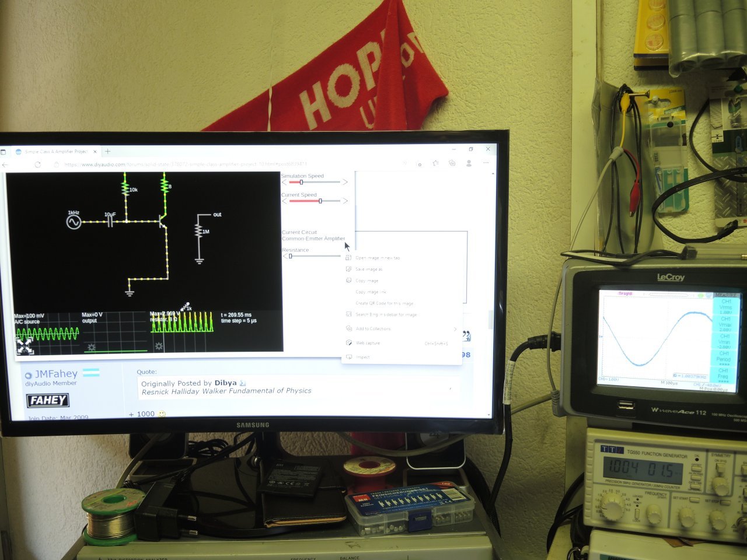Click the page vertical scrollbar thumb

click(491, 320)
